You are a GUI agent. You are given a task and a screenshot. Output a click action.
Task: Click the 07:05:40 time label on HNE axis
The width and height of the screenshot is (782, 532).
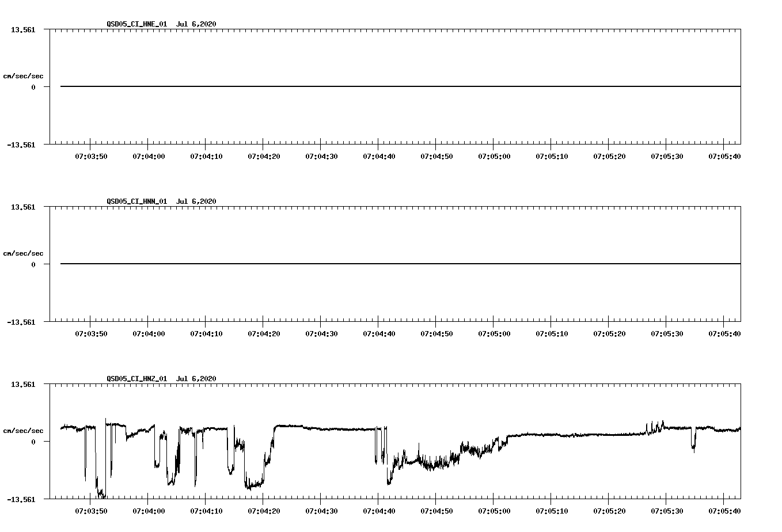tap(724, 157)
